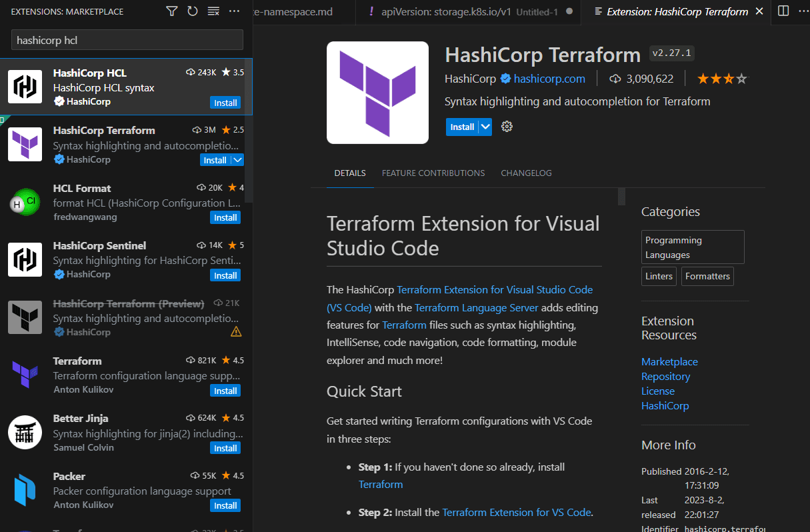Open the extensions filter funnel icon
This screenshot has width=810, height=532.
click(x=172, y=11)
